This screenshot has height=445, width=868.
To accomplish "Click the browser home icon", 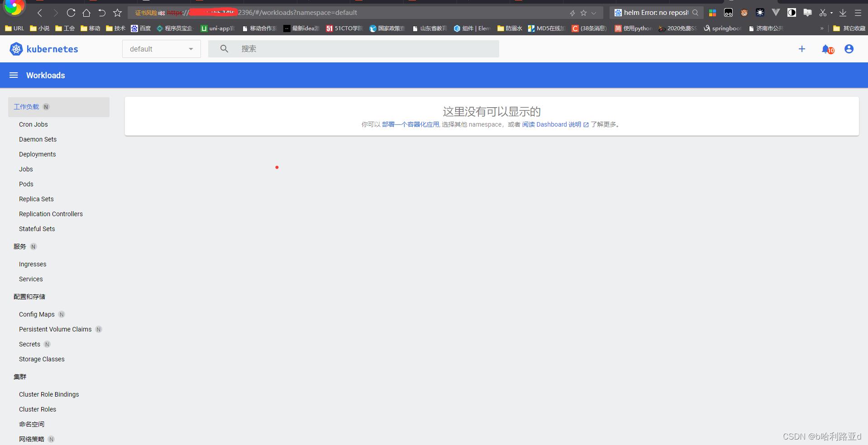I will (x=86, y=13).
